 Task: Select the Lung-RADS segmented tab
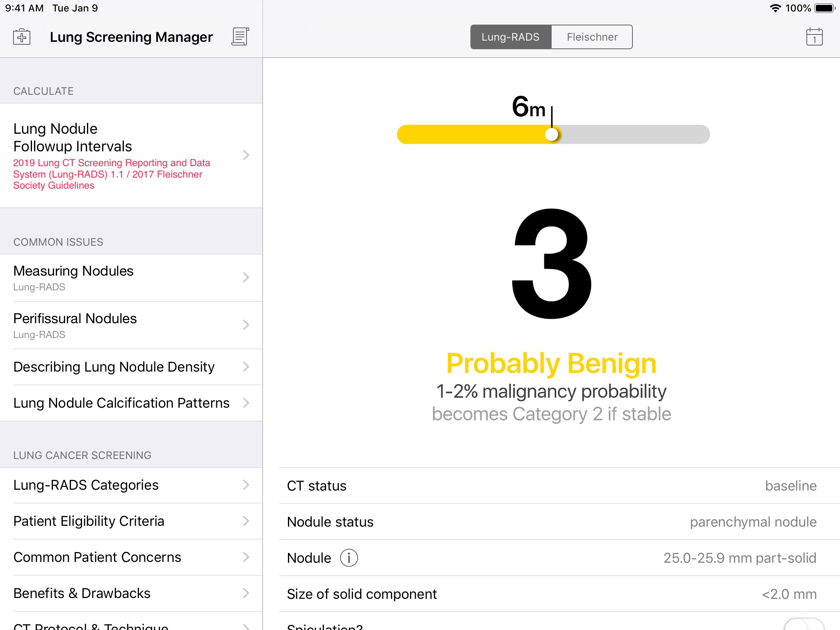point(511,37)
